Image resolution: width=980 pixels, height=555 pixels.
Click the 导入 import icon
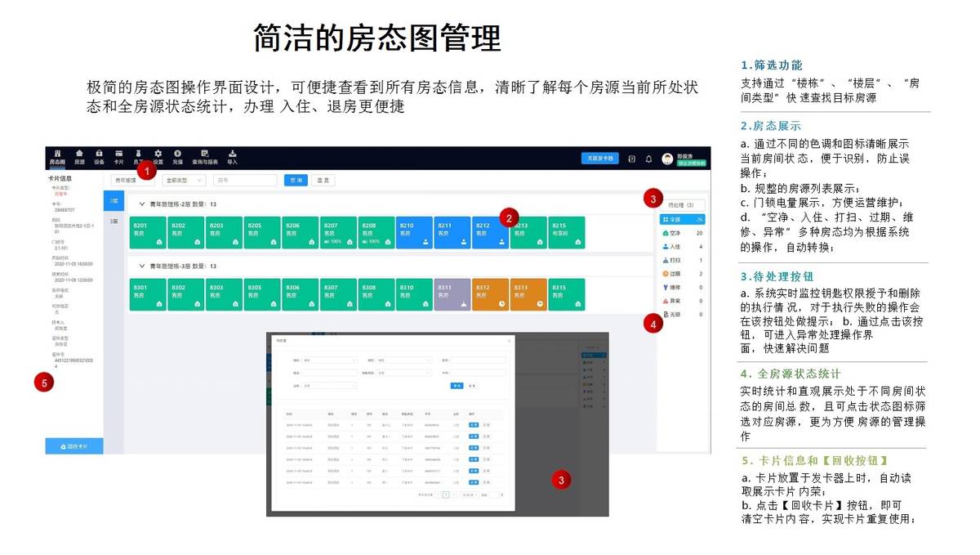pos(232,157)
